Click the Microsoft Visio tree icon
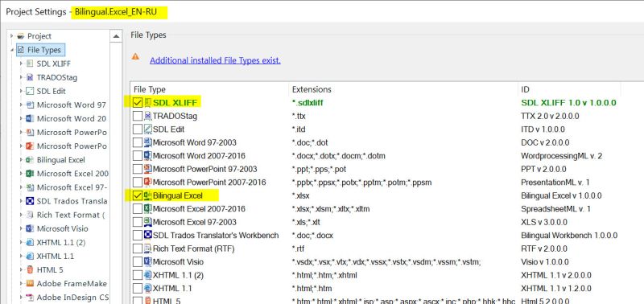Viewport: 644px width, 304px height. (x=30, y=228)
